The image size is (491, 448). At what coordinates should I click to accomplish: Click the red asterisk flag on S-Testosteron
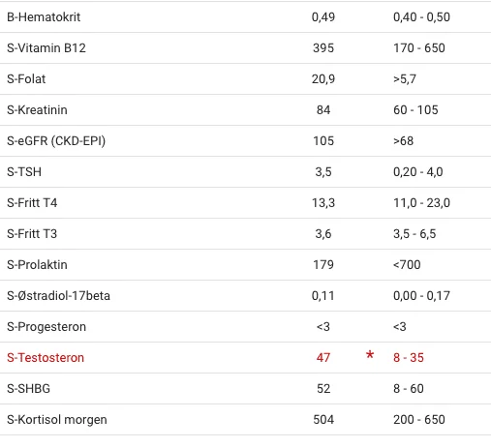coord(370,355)
